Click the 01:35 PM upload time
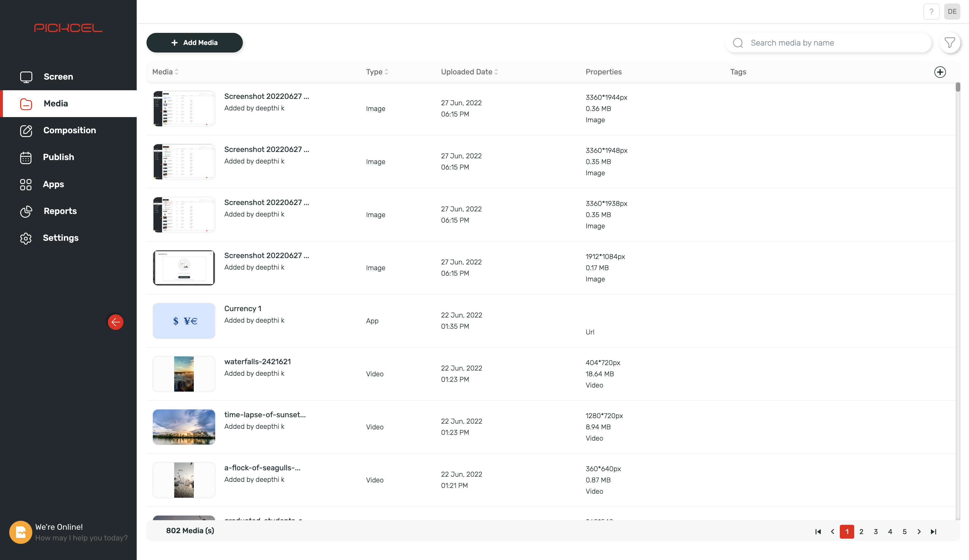The image size is (969, 560). point(455,326)
